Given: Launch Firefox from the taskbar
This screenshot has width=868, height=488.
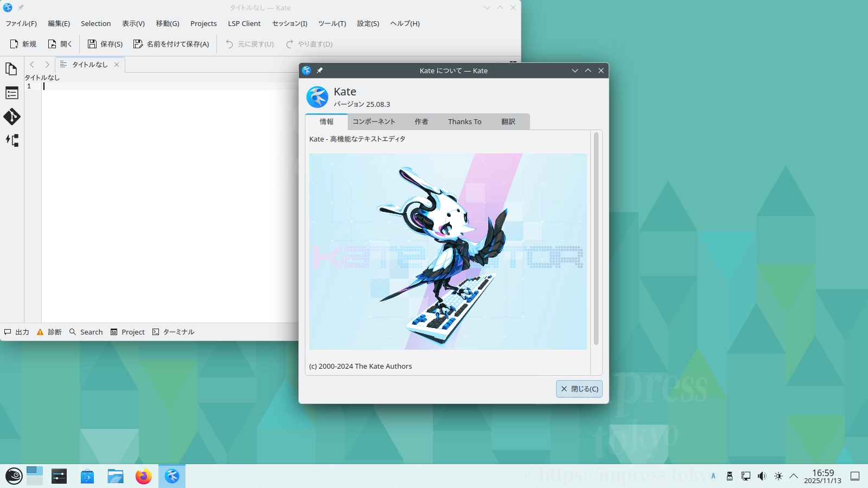Looking at the screenshot, I should click(x=144, y=476).
